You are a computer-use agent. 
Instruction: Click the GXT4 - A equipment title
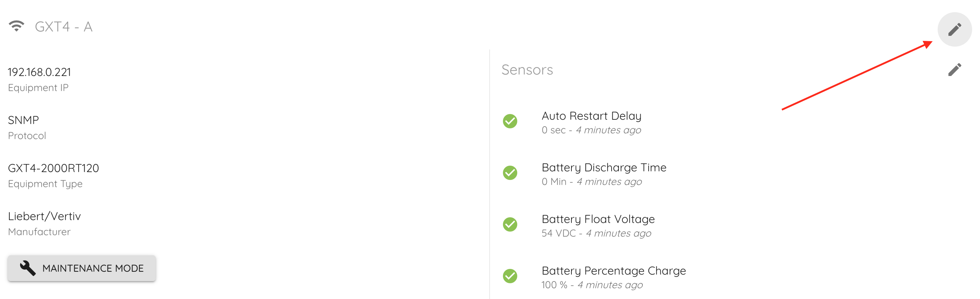[63, 27]
